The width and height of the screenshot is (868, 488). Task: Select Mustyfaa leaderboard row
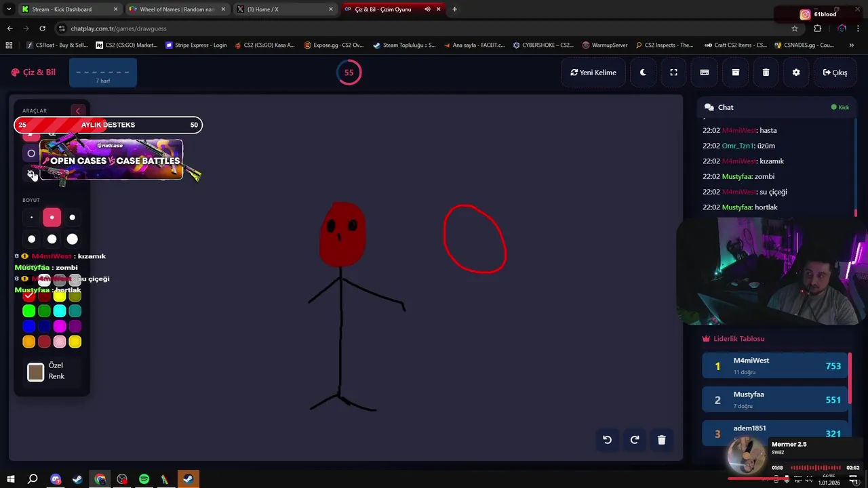775,400
